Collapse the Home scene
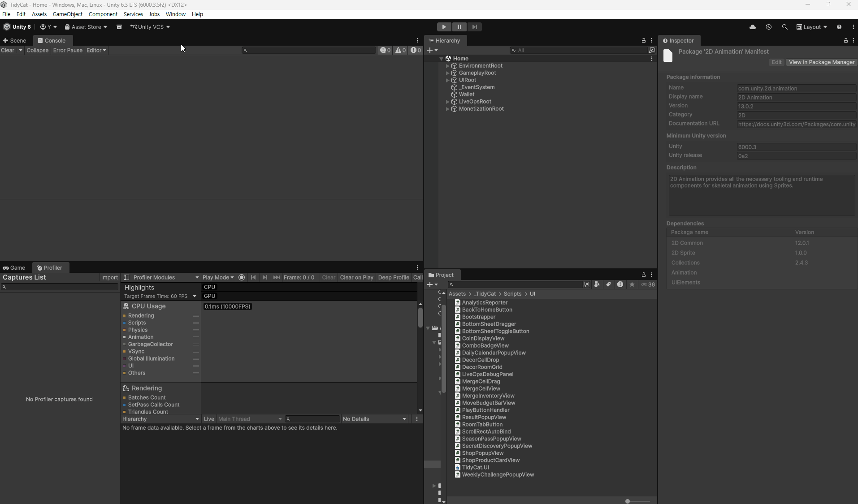858x504 pixels. tap(441, 59)
